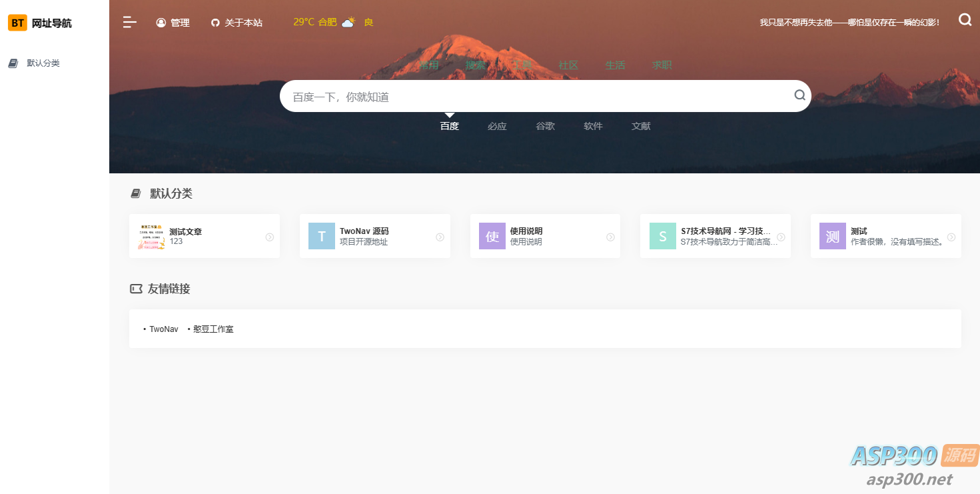Open the 憨豆工作室 friend link
980x494 pixels.
click(x=213, y=329)
